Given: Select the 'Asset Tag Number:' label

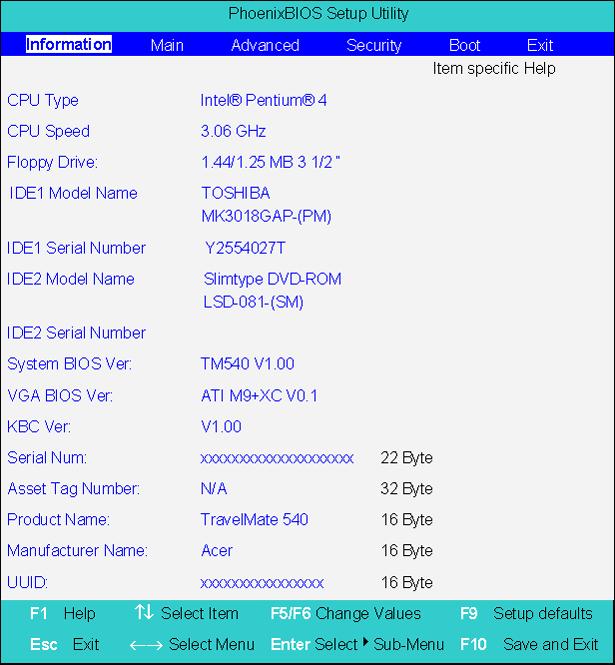Looking at the screenshot, I should pos(74,489).
